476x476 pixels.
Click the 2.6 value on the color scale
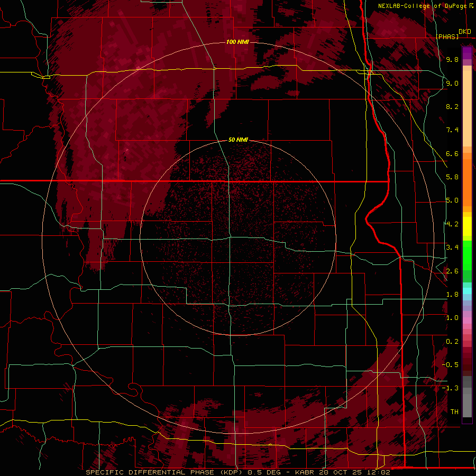click(x=452, y=271)
